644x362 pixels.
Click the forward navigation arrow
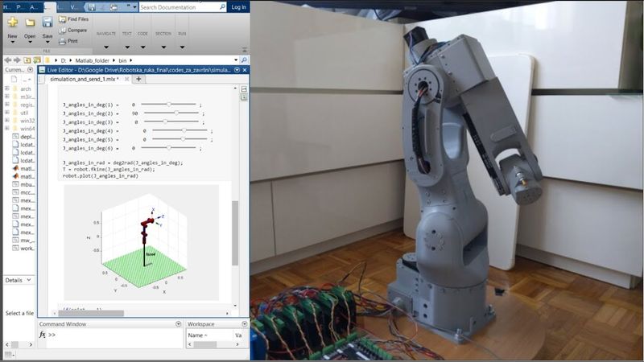(x=17, y=60)
